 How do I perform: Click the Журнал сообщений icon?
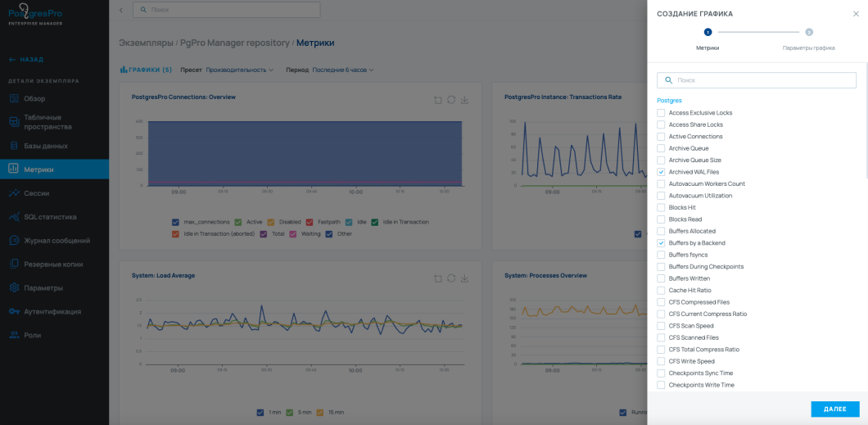pyautogui.click(x=15, y=241)
